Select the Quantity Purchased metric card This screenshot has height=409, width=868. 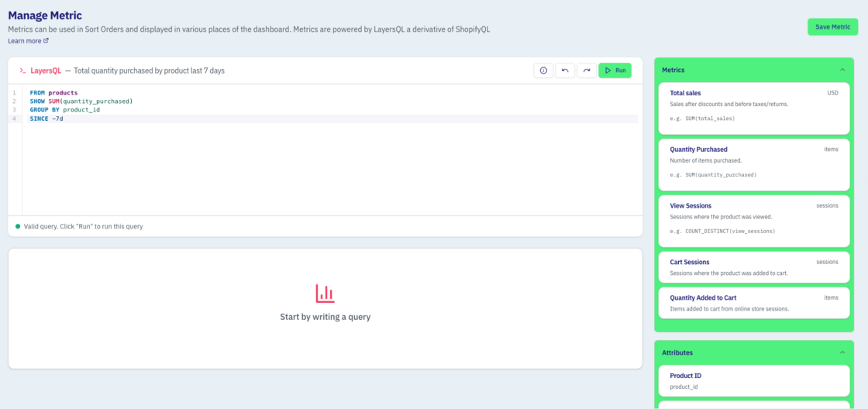(754, 165)
